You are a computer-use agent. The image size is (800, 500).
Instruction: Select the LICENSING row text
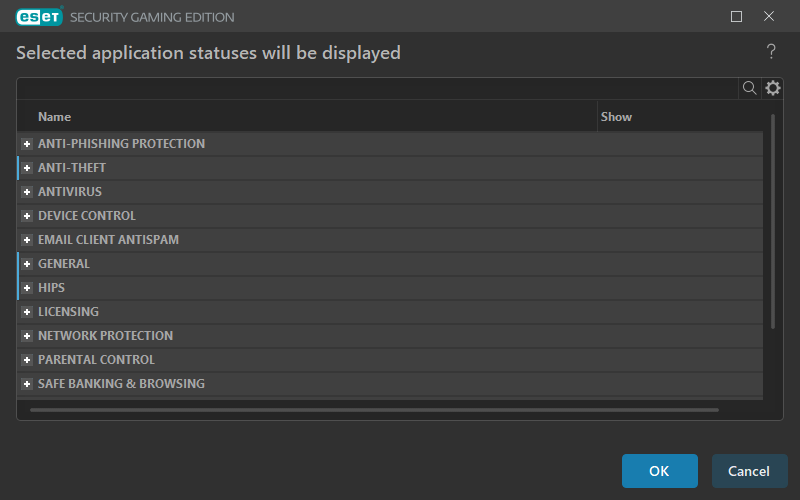tap(68, 312)
